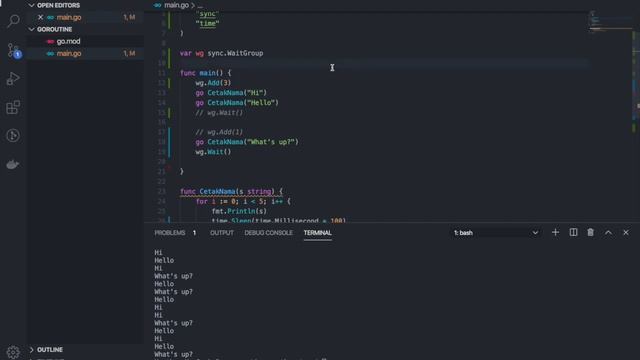Viewport: 640px width, 360px height.
Task: Create a new terminal with plus icon
Action: click(x=555, y=233)
